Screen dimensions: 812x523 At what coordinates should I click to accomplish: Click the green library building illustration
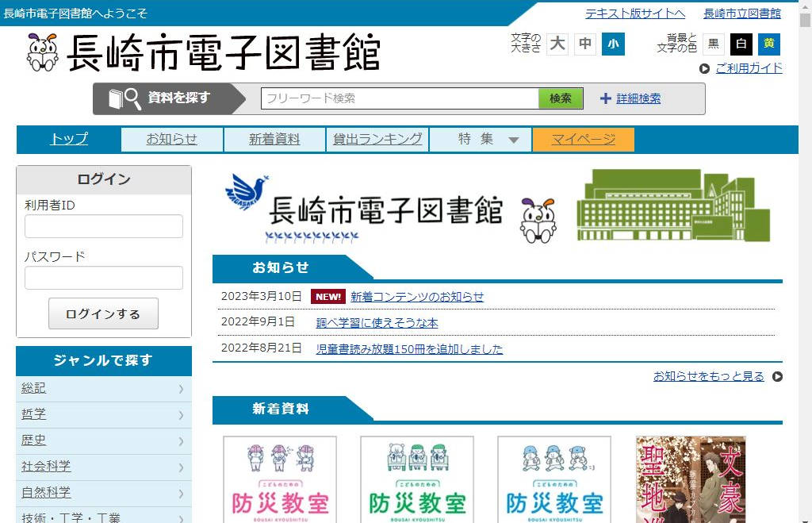[x=673, y=206]
